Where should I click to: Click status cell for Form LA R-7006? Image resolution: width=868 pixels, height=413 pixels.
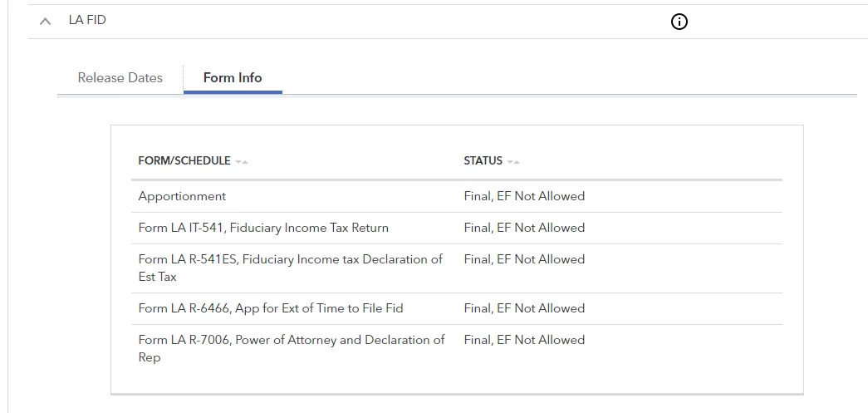click(x=524, y=339)
